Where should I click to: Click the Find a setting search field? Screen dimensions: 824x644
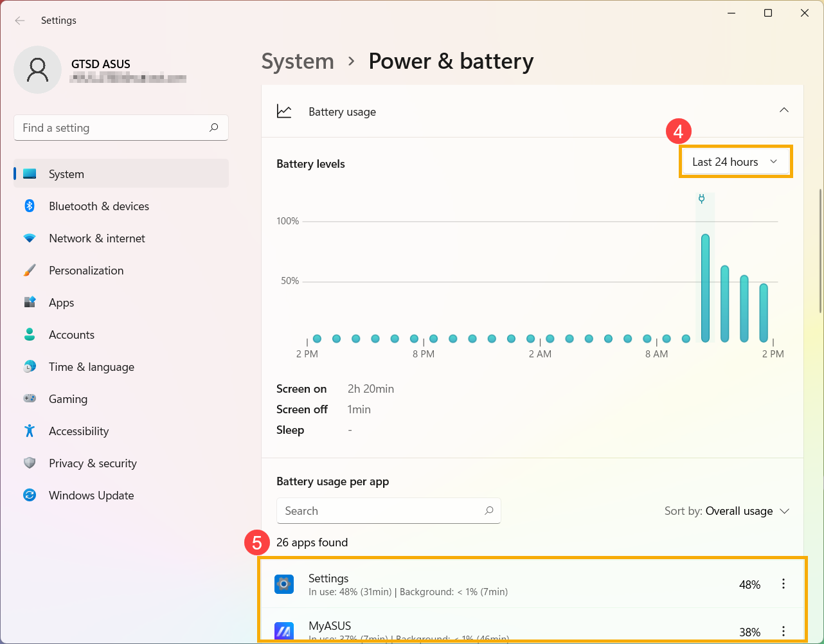[121, 127]
